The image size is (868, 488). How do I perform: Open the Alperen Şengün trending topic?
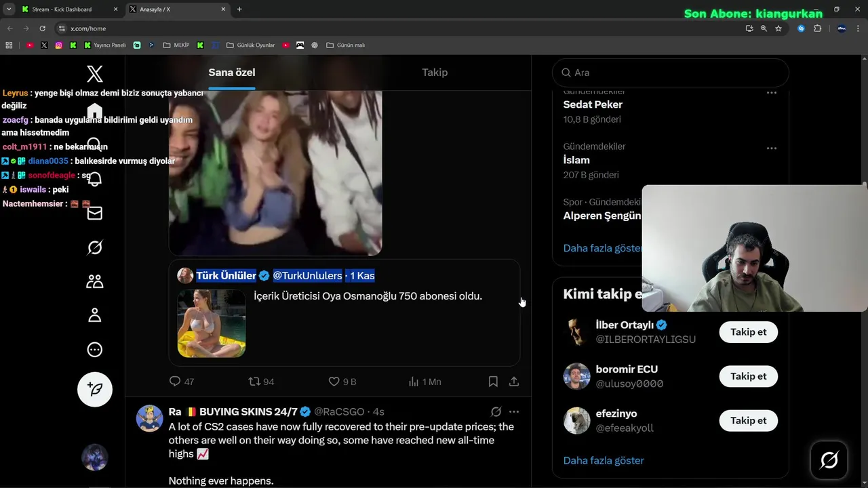(x=602, y=216)
